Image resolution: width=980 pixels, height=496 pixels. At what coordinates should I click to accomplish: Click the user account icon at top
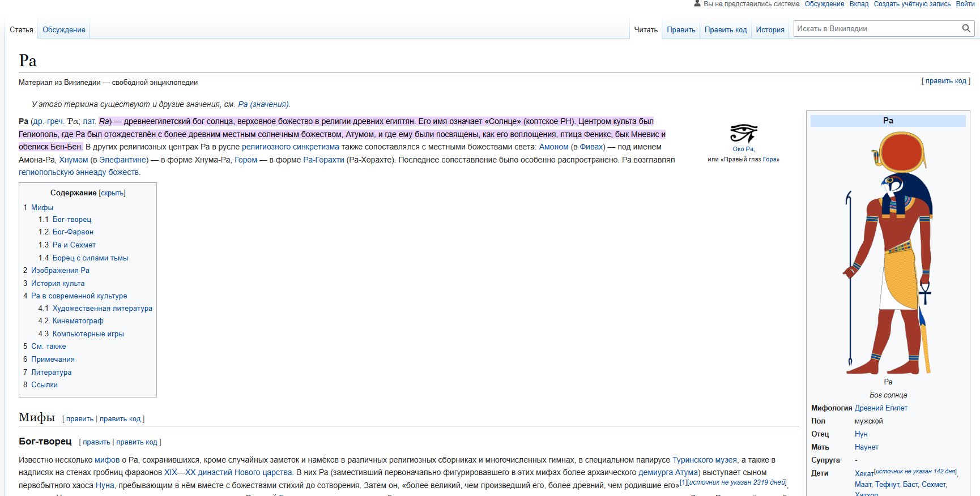coord(697,3)
